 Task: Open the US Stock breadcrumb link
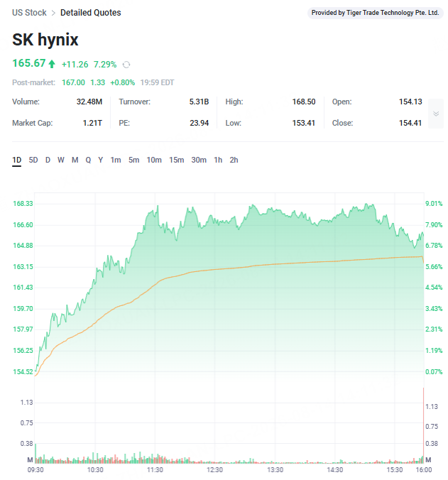click(x=29, y=13)
